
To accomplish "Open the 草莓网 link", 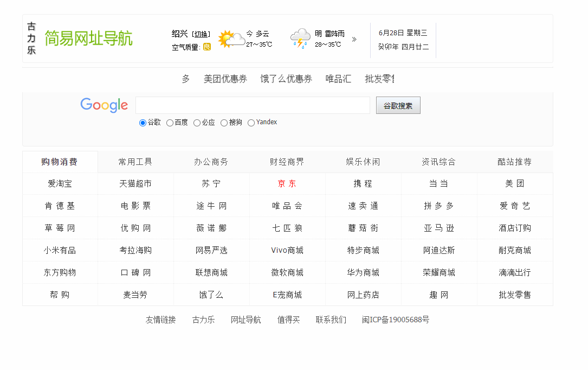I will 60,228.
